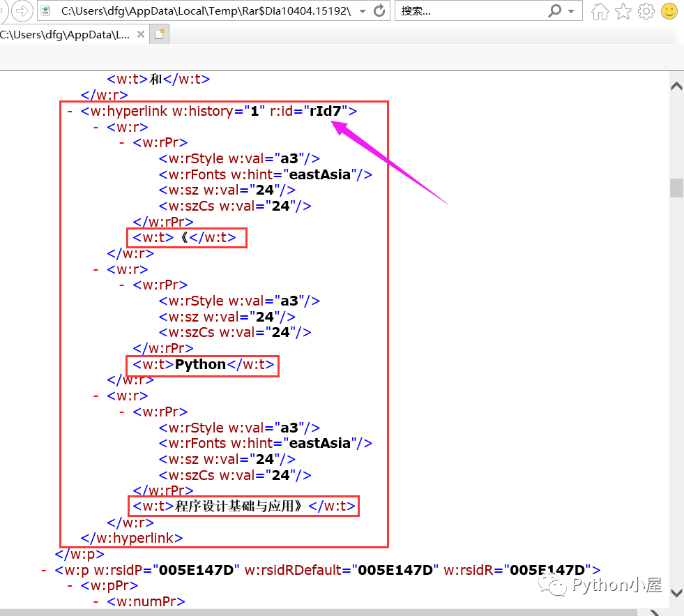Collapse the w:rPr node above the 《 text

[122, 143]
